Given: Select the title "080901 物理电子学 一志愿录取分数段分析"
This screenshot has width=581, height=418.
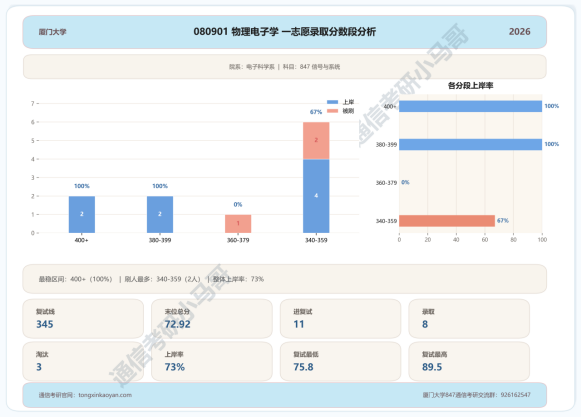Looking at the screenshot, I should pos(284,32).
